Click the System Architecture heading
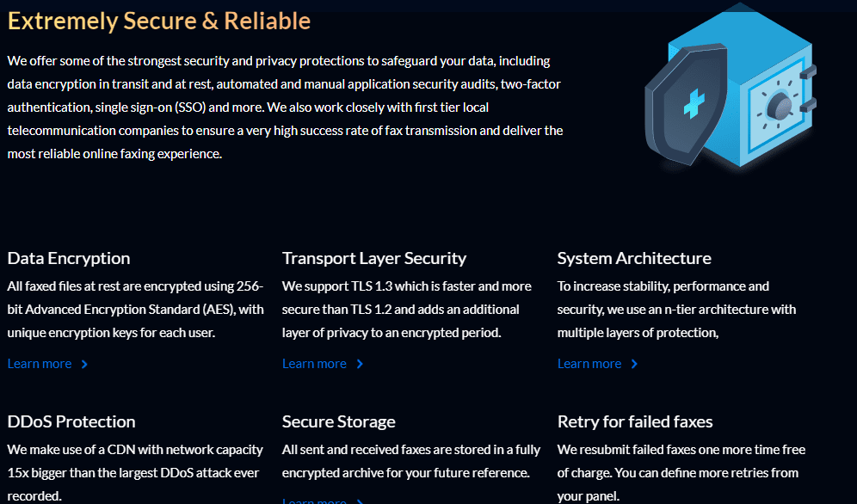 tap(634, 258)
